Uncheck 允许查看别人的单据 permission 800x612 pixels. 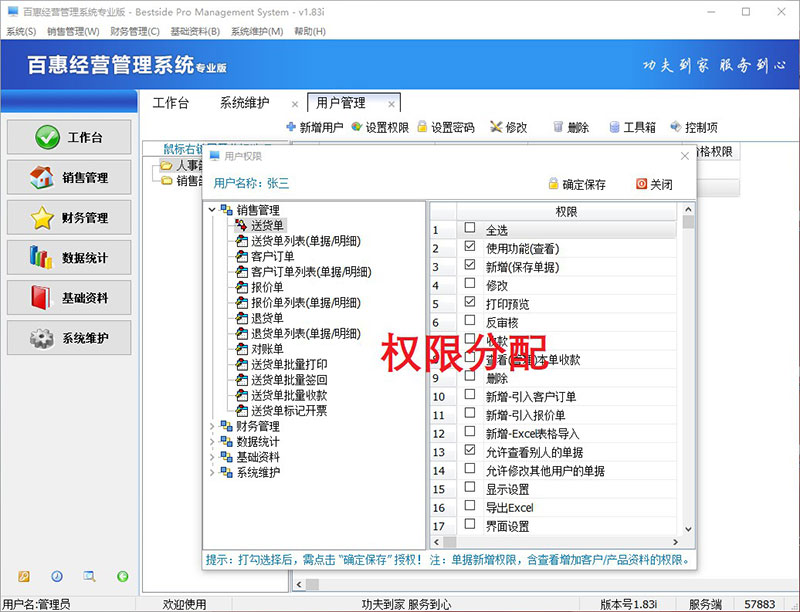(x=470, y=449)
